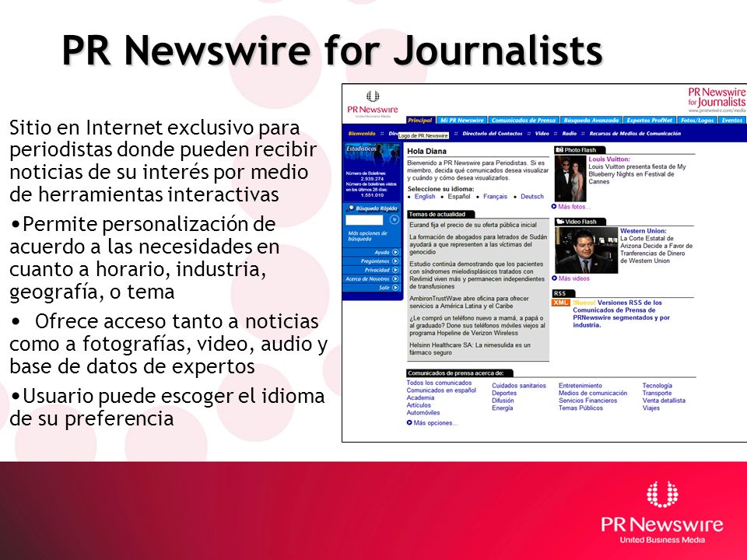This screenshot has width=747, height=560.
Task: Click the bullet icon beside Más opciones...
Action: [409, 423]
